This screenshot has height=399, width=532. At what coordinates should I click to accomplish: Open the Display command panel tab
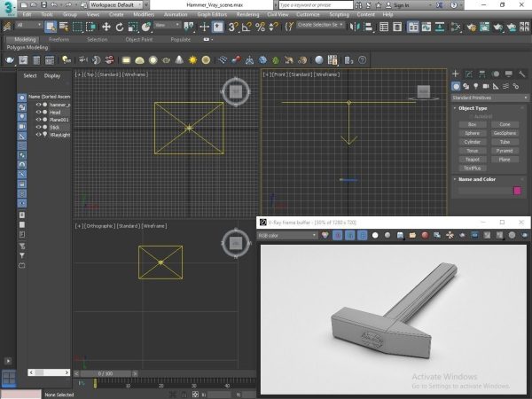click(x=509, y=74)
